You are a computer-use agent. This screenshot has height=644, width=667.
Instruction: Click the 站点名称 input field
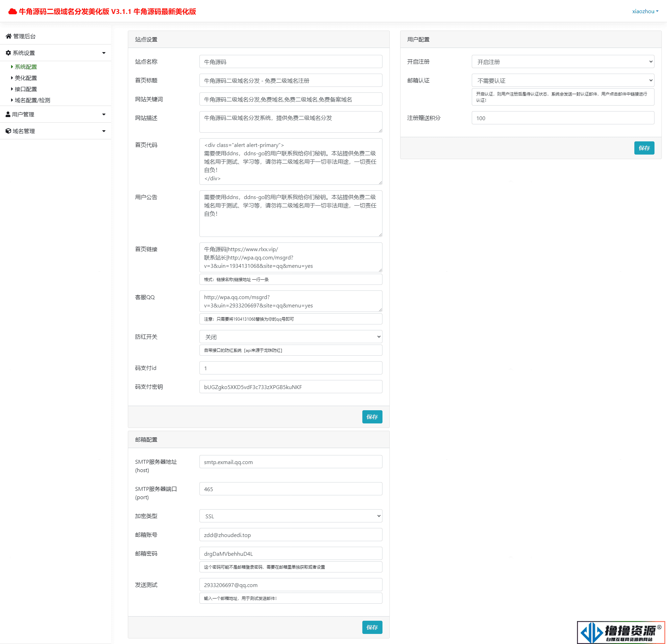[291, 61]
